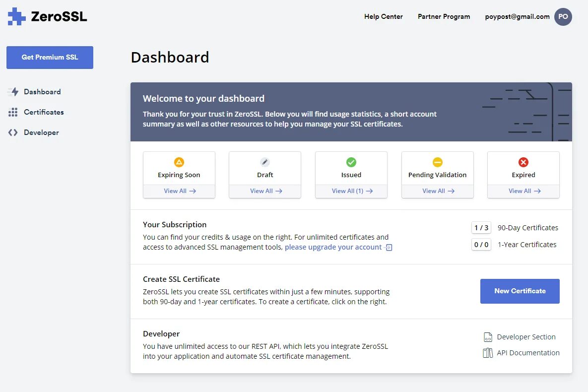The height and width of the screenshot is (392, 588).
Task: Follow the 'please upgrade your account' link
Action: coord(333,247)
